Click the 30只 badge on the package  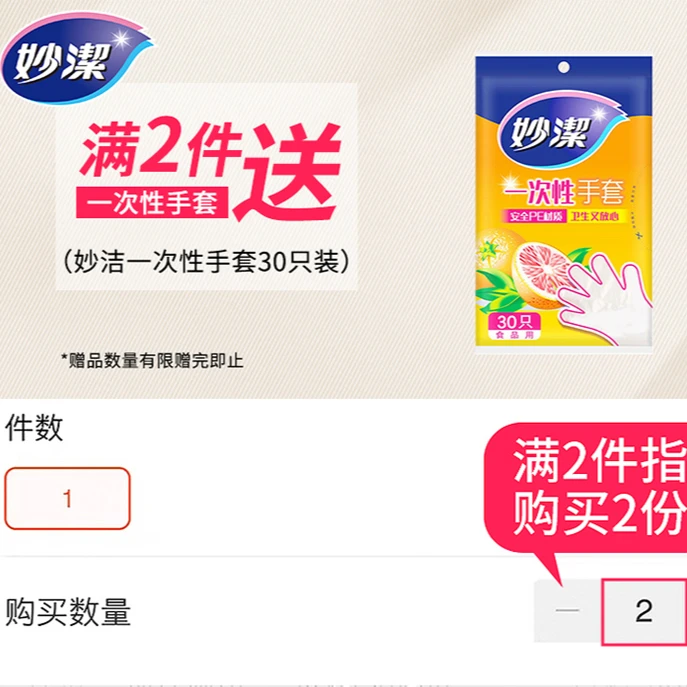[x=514, y=326]
